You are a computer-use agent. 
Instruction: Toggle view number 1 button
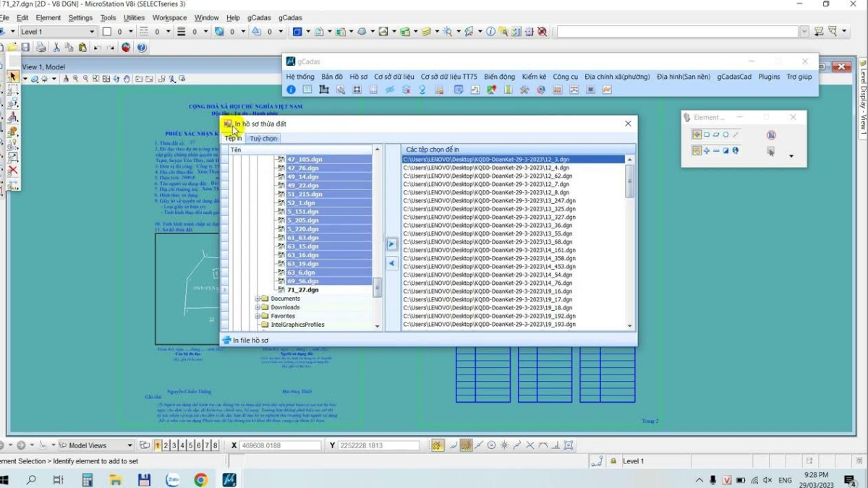tap(157, 445)
